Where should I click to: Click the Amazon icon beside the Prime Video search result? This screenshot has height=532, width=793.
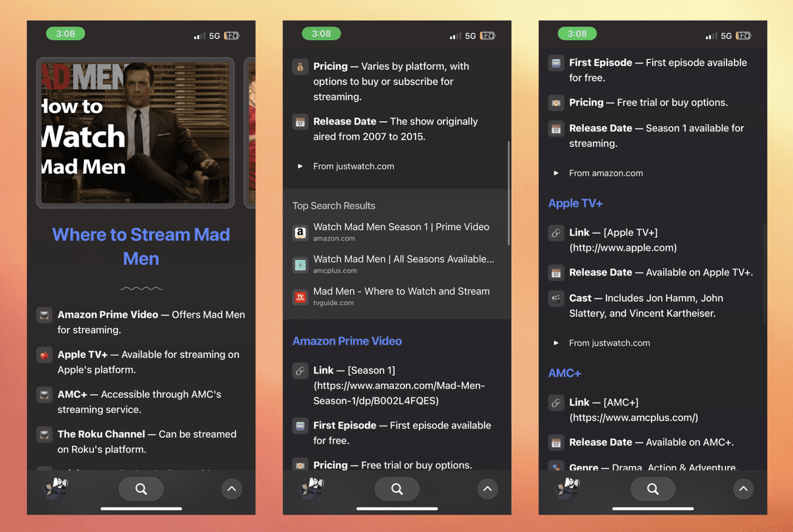[300, 232]
